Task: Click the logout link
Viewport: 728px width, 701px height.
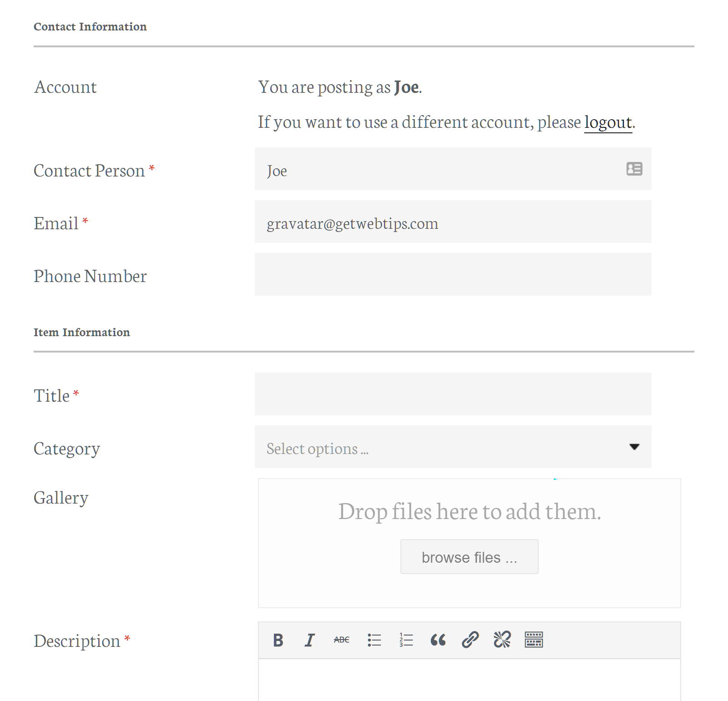Action: pos(608,122)
